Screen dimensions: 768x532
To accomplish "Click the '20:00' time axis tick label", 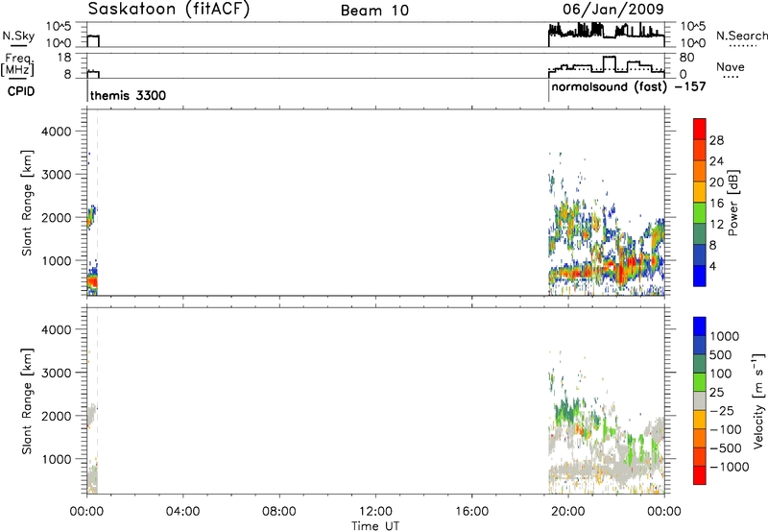I will click(568, 512).
